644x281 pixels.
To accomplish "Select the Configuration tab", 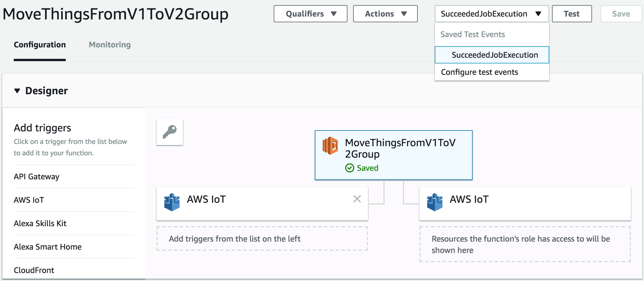I will pyautogui.click(x=40, y=45).
